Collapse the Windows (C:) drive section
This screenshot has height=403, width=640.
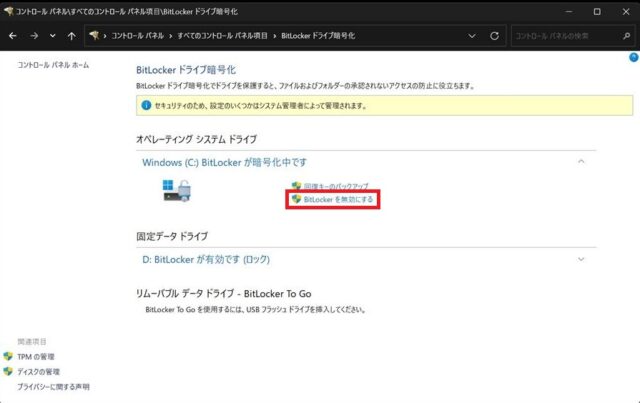(x=581, y=162)
